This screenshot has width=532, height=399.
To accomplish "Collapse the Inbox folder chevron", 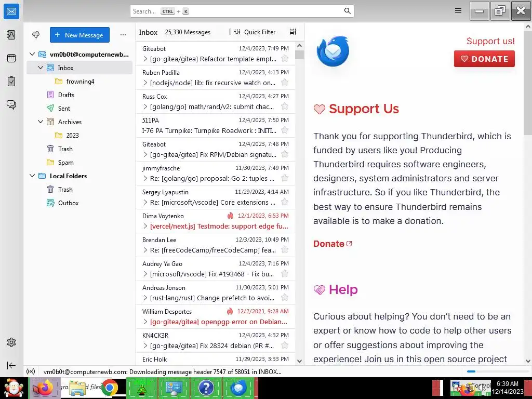I will [41, 68].
